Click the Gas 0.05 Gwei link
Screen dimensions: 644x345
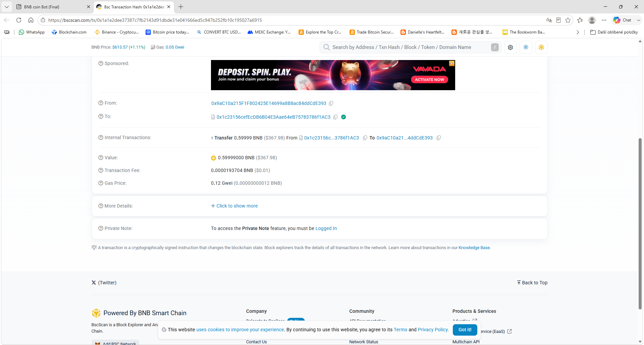click(175, 47)
